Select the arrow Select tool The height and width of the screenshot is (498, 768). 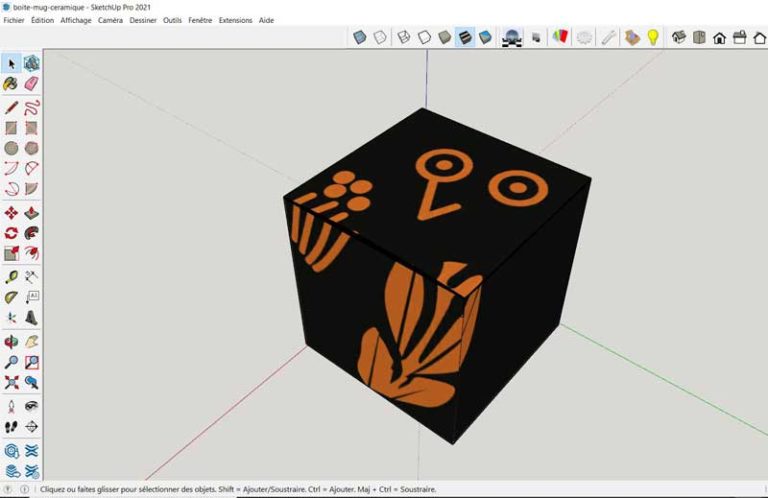pos(11,64)
